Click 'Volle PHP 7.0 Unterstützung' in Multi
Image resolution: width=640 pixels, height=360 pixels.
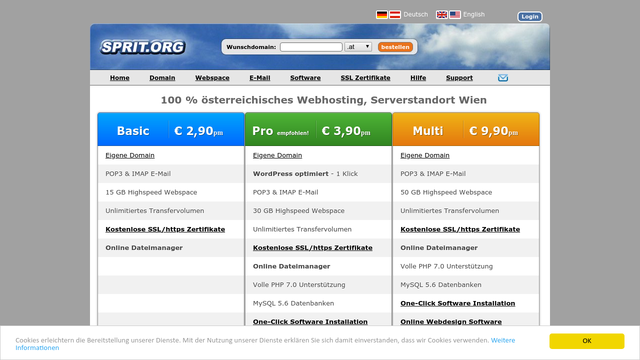tap(447, 266)
